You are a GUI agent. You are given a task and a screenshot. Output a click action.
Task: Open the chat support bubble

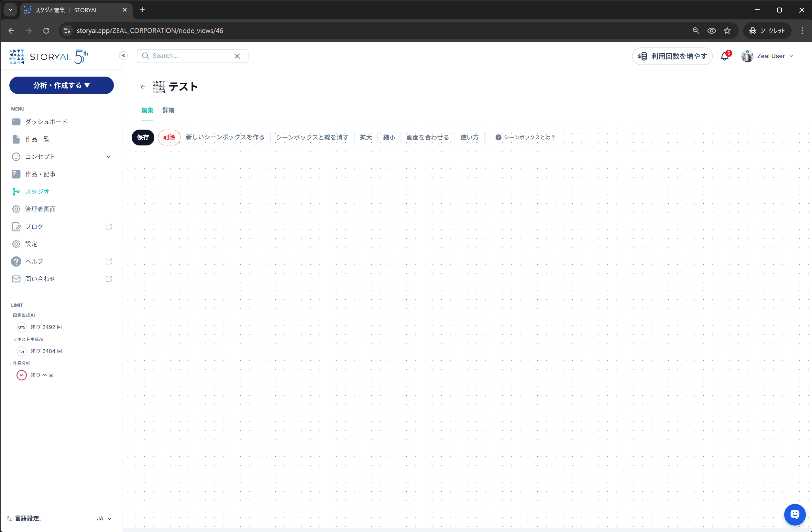(x=795, y=514)
